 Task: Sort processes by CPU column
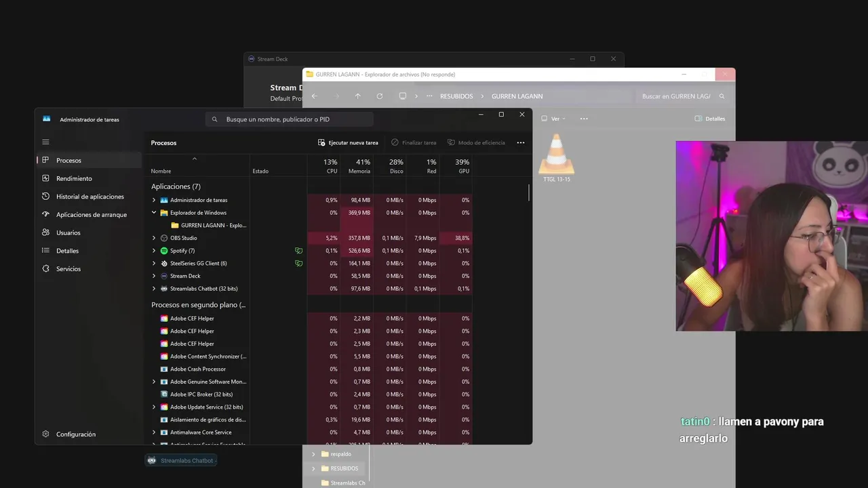(x=323, y=166)
